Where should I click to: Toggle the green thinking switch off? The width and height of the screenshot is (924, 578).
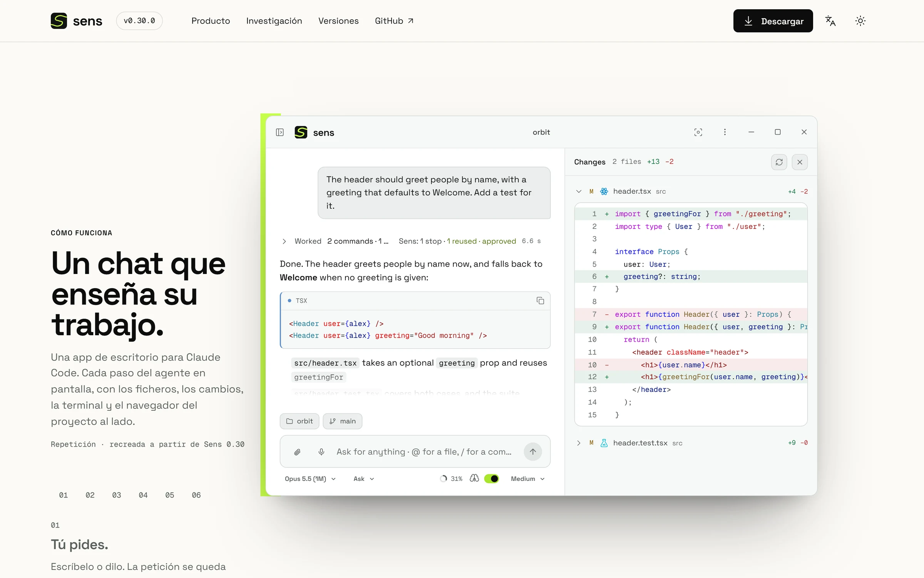[x=492, y=479]
